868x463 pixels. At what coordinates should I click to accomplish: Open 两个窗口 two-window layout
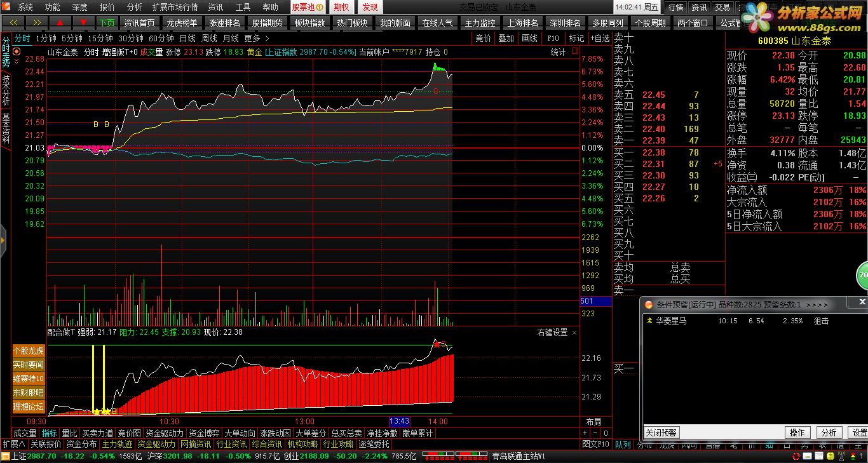click(693, 22)
